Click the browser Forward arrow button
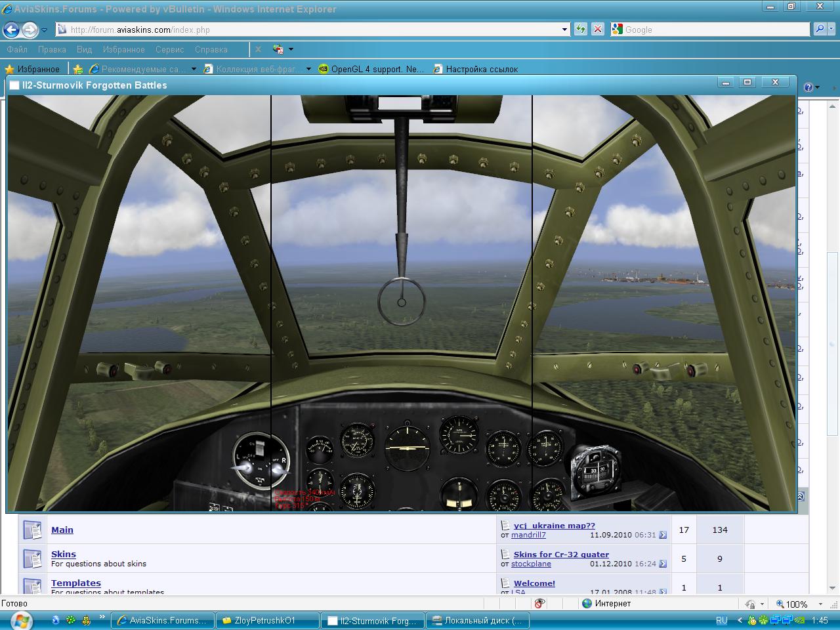This screenshot has width=840, height=630. [x=30, y=30]
